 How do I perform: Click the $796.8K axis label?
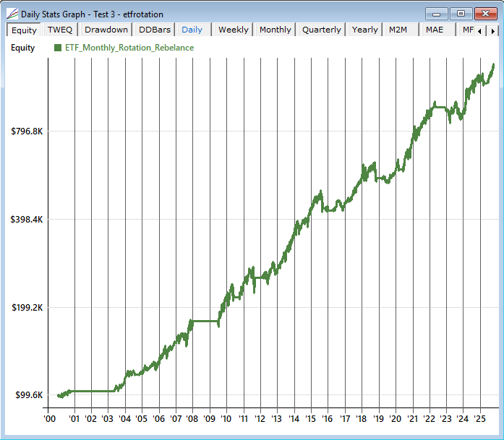point(27,131)
